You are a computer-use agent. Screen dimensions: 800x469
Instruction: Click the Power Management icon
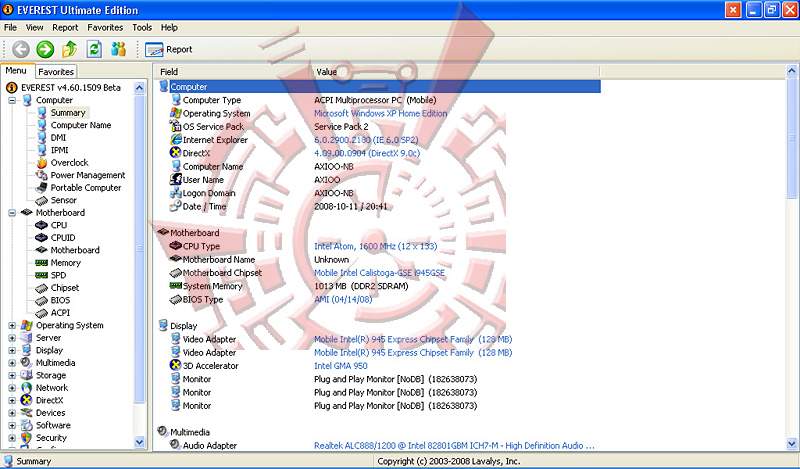(41, 175)
